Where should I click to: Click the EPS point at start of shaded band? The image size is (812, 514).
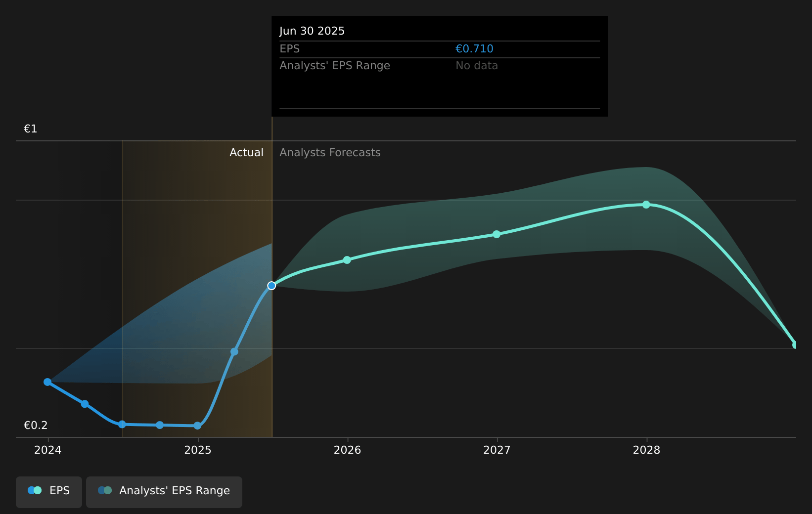pos(122,425)
